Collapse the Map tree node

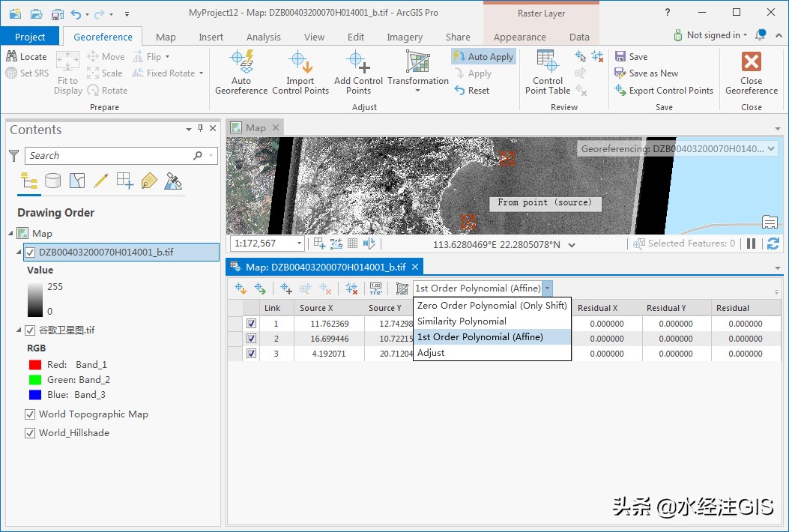[11, 233]
